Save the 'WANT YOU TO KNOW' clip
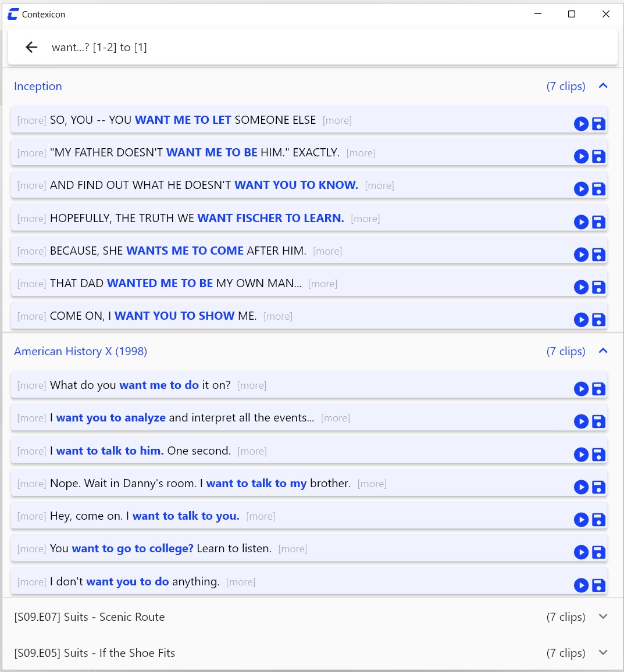 598,189
